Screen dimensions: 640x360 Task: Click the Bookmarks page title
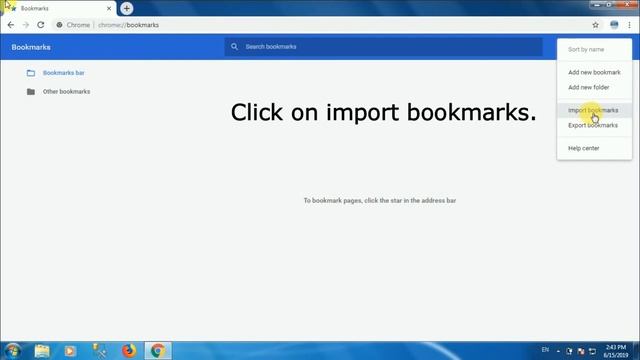pyautogui.click(x=31, y=47)
